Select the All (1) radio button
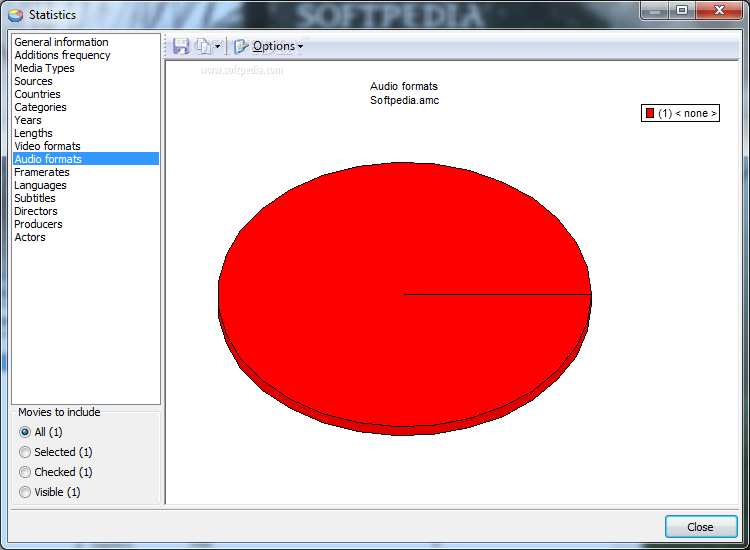Image resolution: width=750 pixels, height=550 pixels. [x=25, y=432]
